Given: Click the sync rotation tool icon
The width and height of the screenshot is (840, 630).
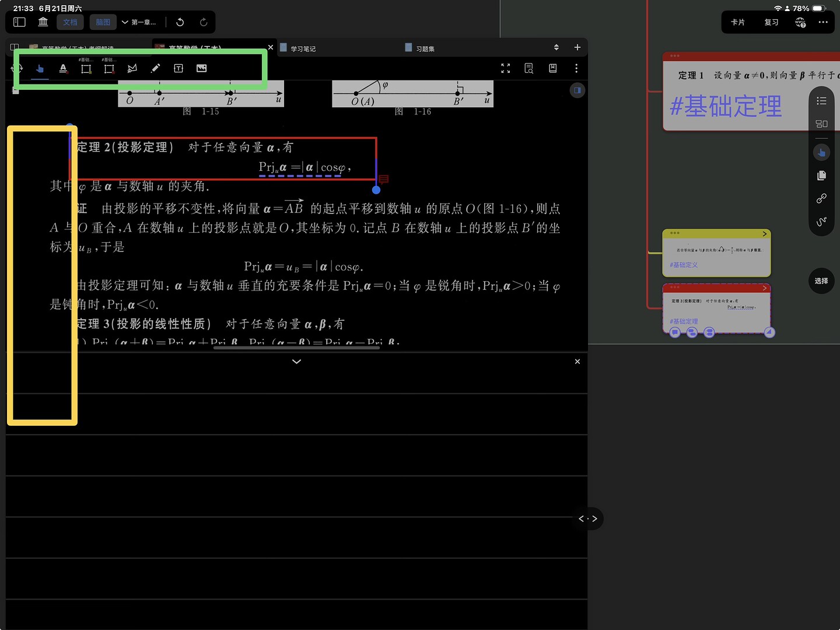Looking at the screenshot, I should pos(16,68).
